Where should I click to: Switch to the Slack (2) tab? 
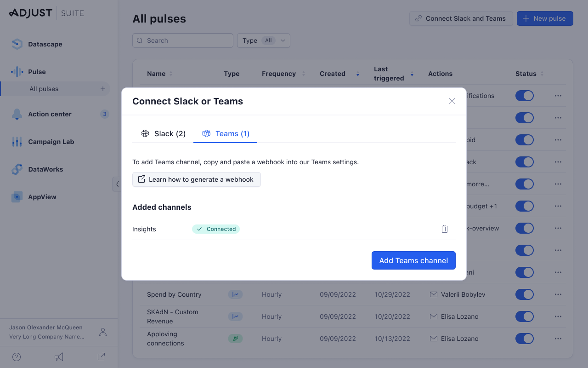(164, 134)
